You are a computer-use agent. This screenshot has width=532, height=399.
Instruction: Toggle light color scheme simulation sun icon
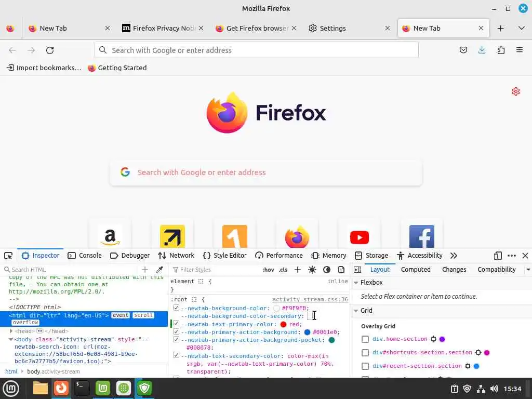[x=312, y=270]
